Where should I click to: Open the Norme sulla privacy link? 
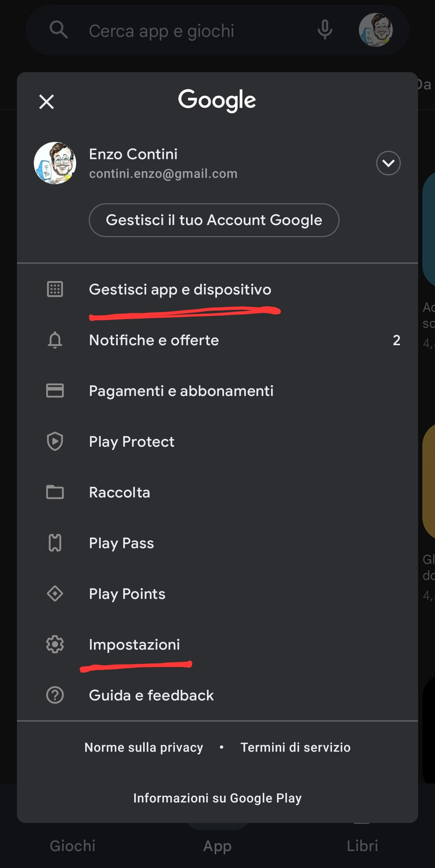[x=144, y=747]
